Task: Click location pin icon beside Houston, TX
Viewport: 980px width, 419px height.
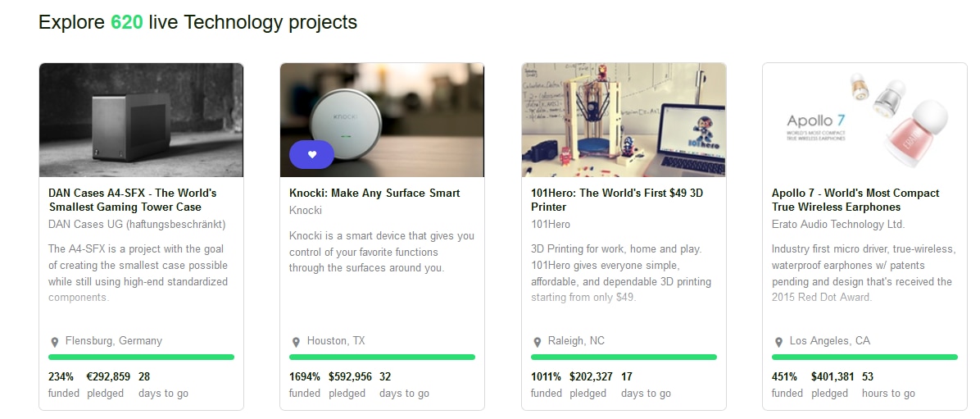Action: 296,342
